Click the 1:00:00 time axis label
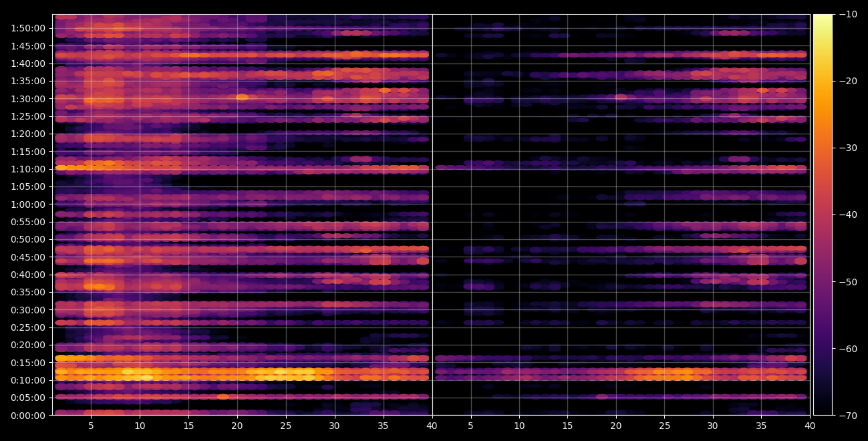868x441 pixels. pos(29,204)
